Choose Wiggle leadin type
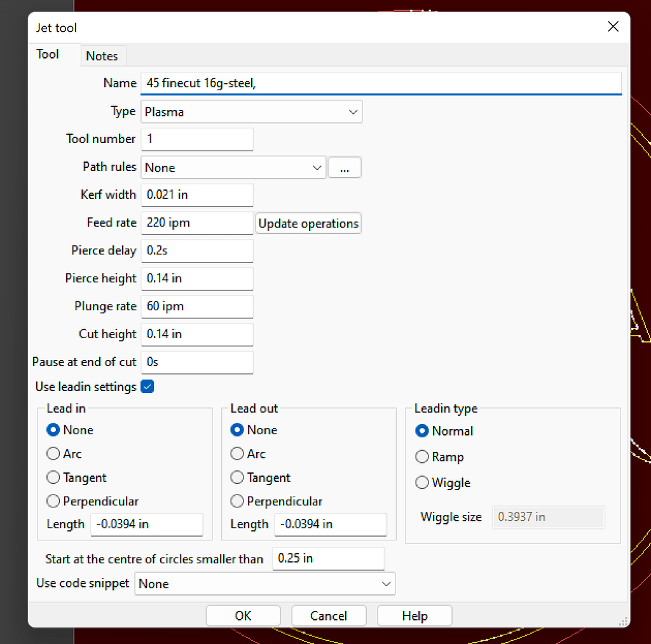 tap(422, 483)
